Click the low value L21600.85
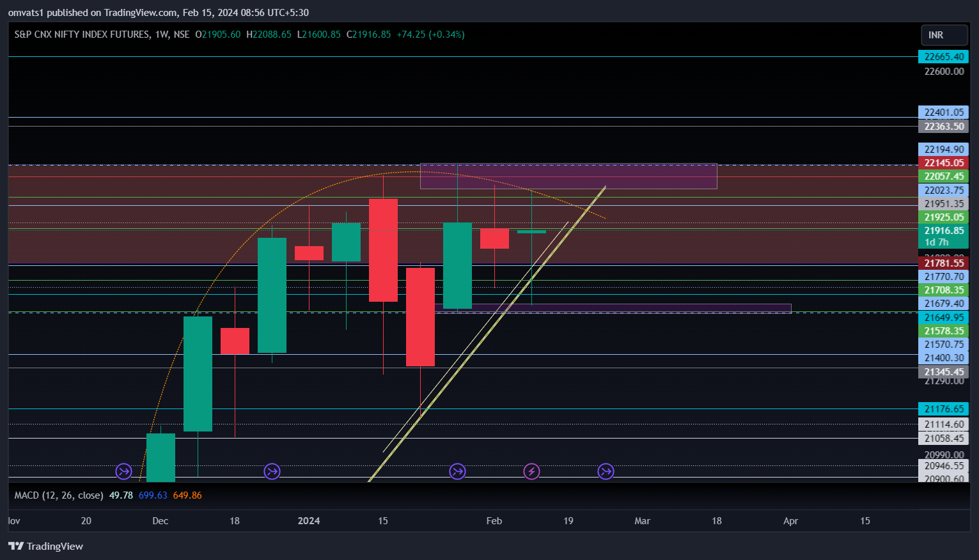This screenshot has height=560, width=979. coord(319,35)
